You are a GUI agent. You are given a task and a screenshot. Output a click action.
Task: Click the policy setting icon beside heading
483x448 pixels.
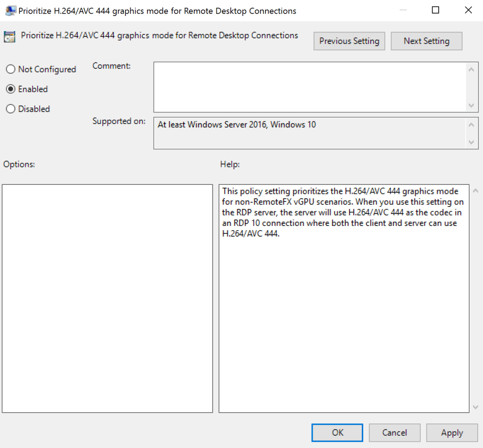(9, 36)
